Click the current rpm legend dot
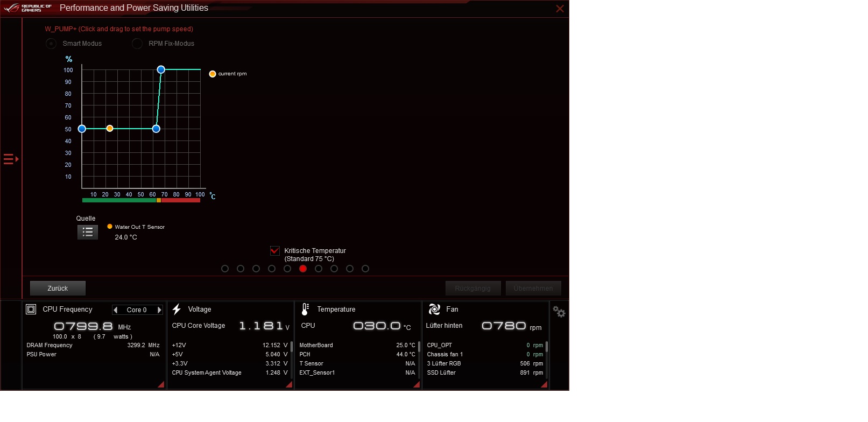The height and width of the screenshot is (422, 868). (x=213, y=74)
